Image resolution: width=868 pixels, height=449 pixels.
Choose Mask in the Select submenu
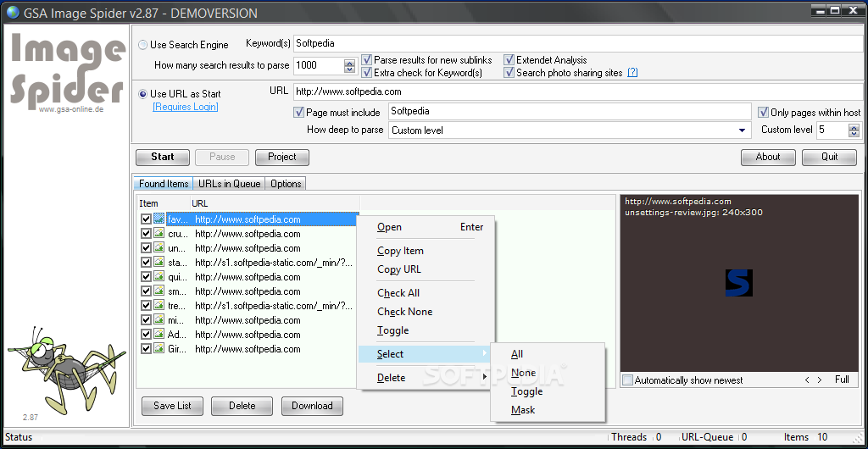click(x=548, y=410)
